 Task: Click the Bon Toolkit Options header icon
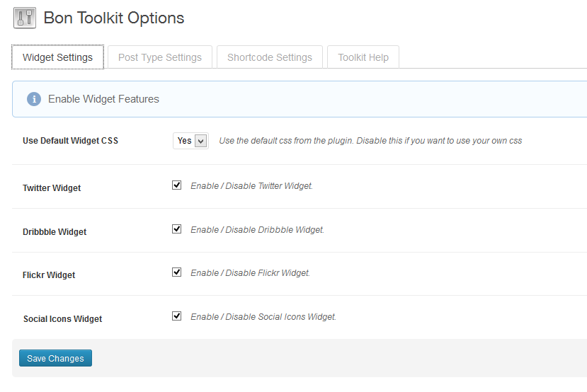click(25, 18)
